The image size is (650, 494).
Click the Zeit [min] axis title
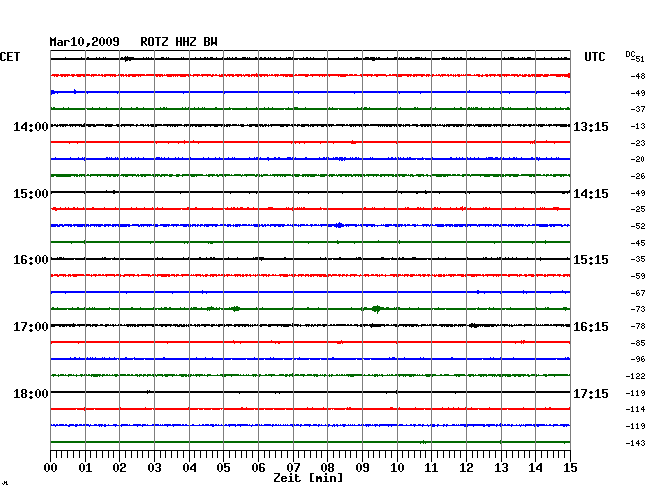click(308, 478)
